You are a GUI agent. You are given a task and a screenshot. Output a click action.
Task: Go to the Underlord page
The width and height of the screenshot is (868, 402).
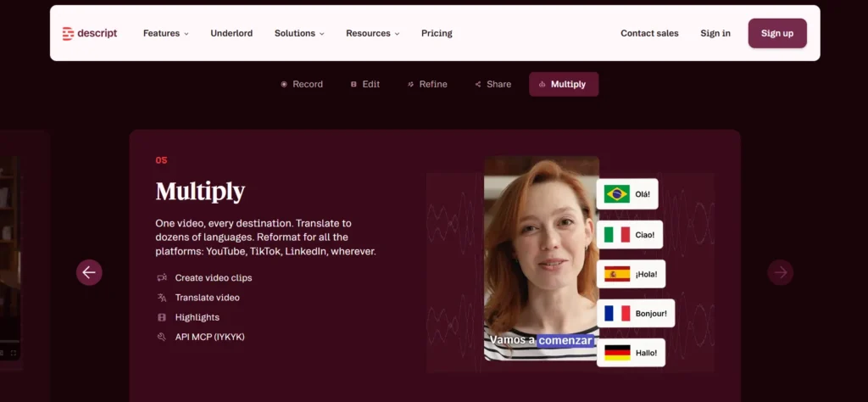pos(231,33)
